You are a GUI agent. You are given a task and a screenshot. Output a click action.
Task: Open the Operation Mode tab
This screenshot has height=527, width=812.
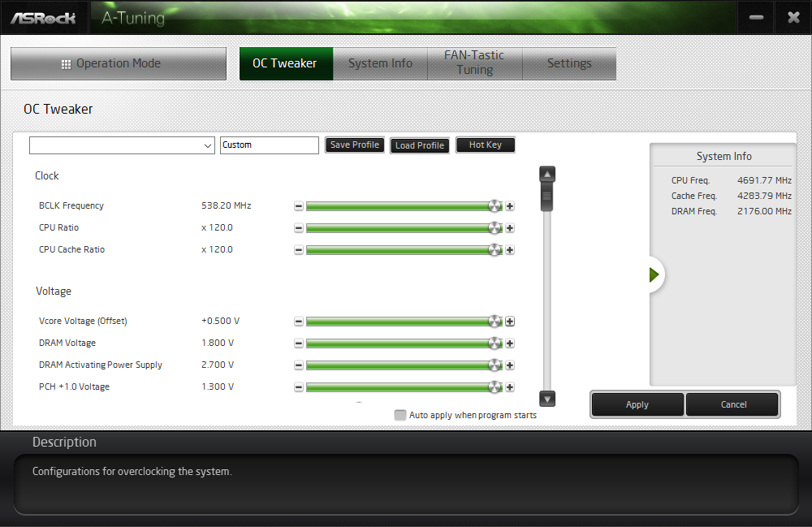click(x=119, y=63)
